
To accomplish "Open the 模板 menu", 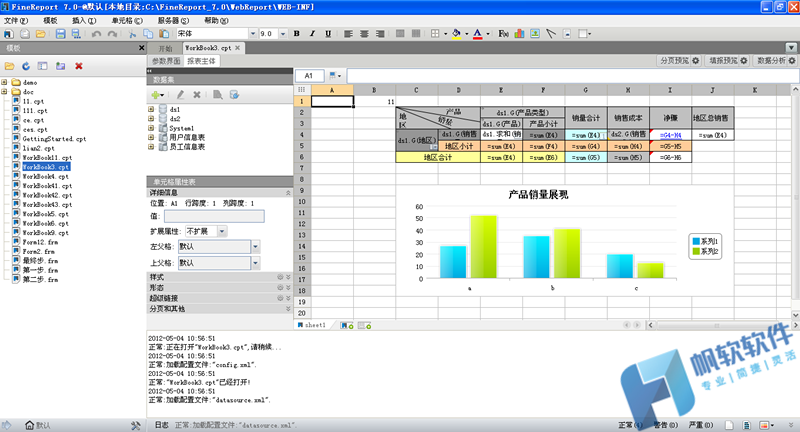I will click(50, 20).
